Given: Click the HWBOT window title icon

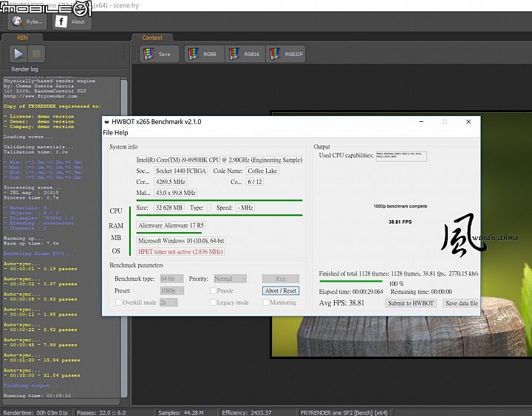Looking at the screenshot, I should click(107, 122).
